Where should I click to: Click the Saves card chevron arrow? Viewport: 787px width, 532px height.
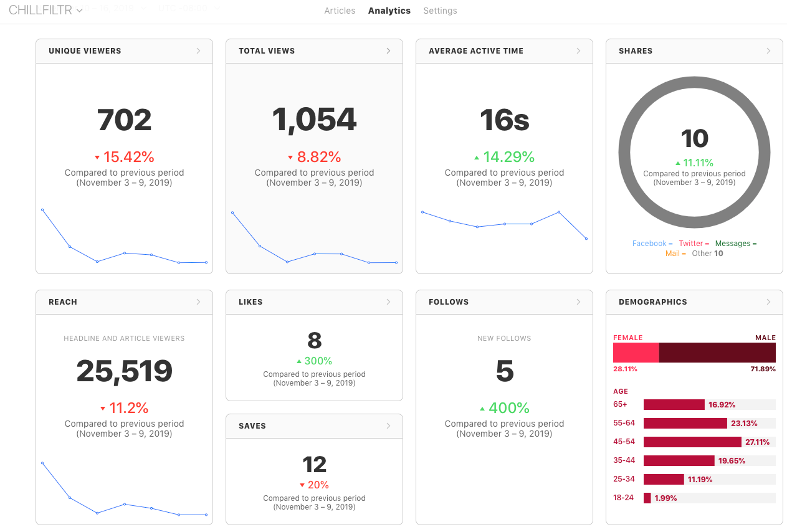click(x=389, y=426)
